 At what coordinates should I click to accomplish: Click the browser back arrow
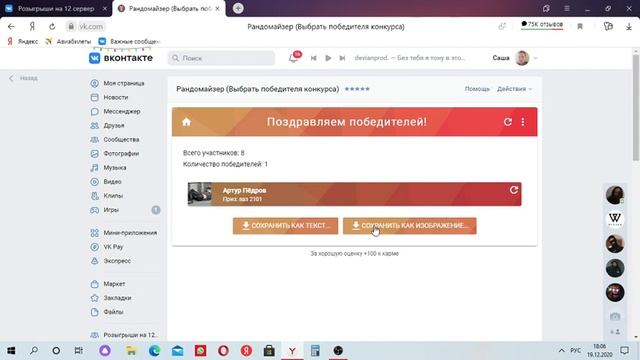coord(11,27)
